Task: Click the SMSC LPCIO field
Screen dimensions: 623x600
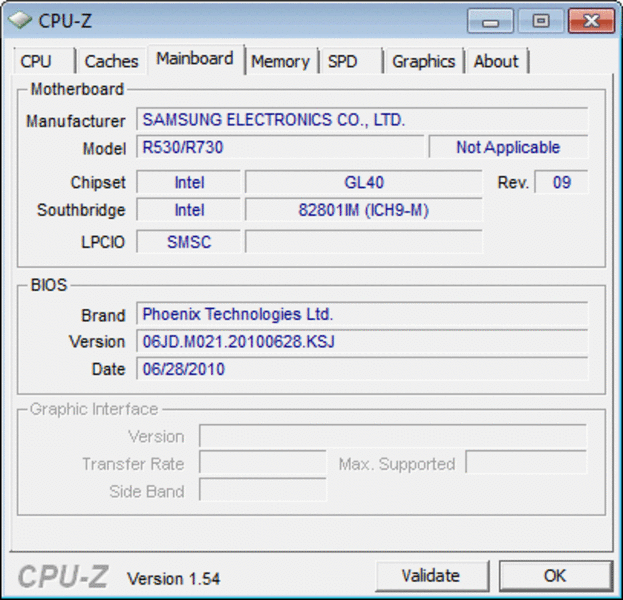Action: click(x=189, y=242)
